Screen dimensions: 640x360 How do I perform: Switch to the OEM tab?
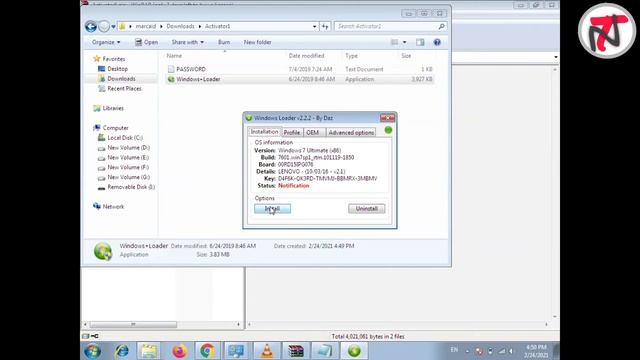click(313, 132)
